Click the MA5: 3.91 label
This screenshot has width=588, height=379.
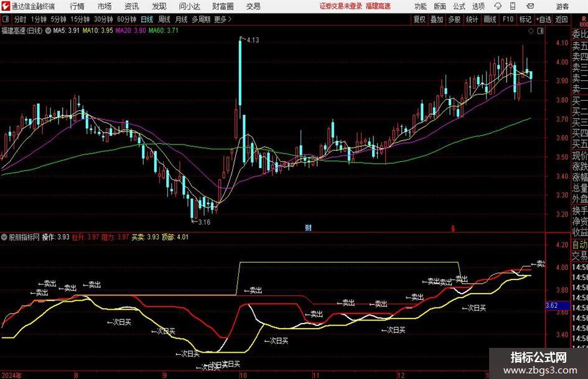tap(66, 30)
